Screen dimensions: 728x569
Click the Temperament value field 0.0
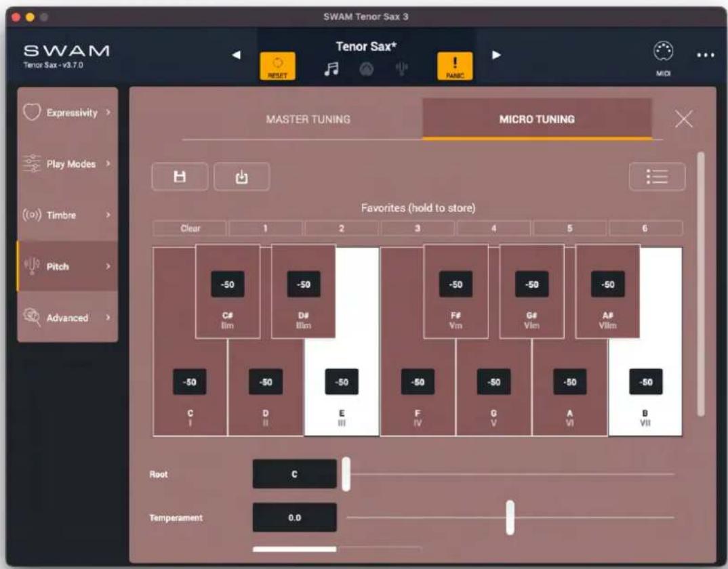pos(294,518)
